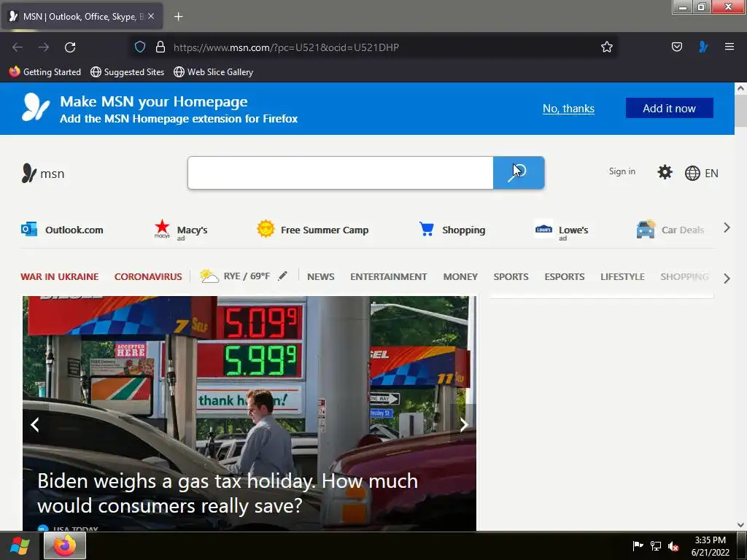
Task: Open the Getting Started bookmark
Action: pos(45,72)
